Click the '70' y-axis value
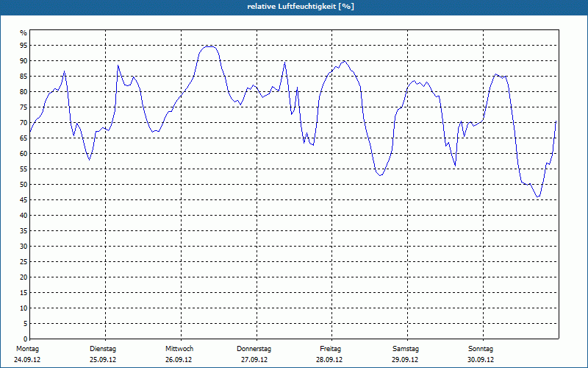Viewport: 588px width, 368px height. pyautogui.click(x=24, y=123)
